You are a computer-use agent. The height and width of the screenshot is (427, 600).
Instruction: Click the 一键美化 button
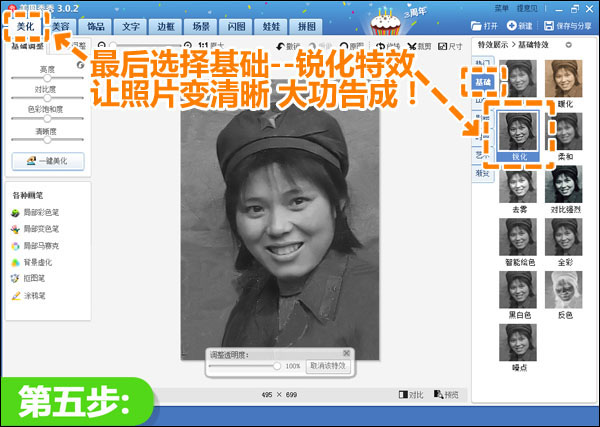[47, 161]
